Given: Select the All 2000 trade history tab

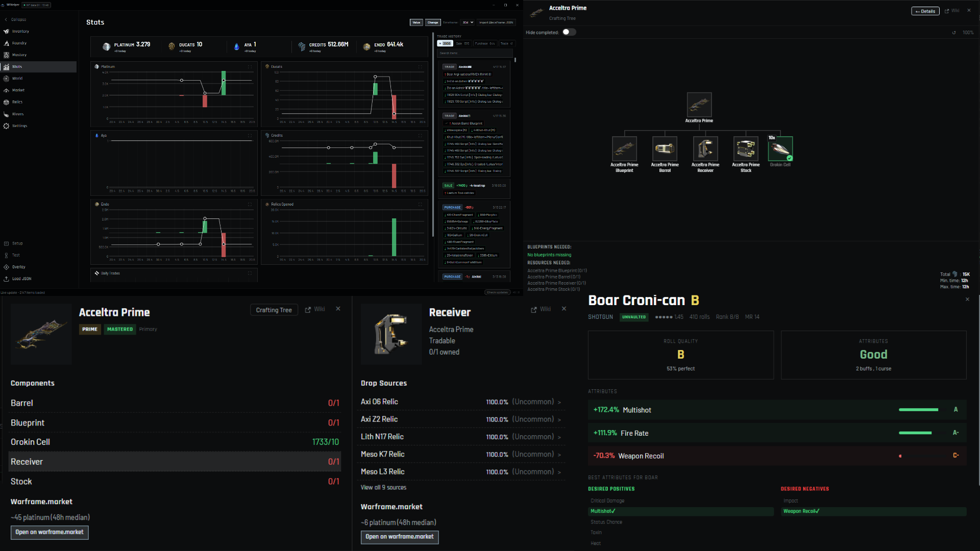Looking at the screenshot, I should (x=445, y=44).
